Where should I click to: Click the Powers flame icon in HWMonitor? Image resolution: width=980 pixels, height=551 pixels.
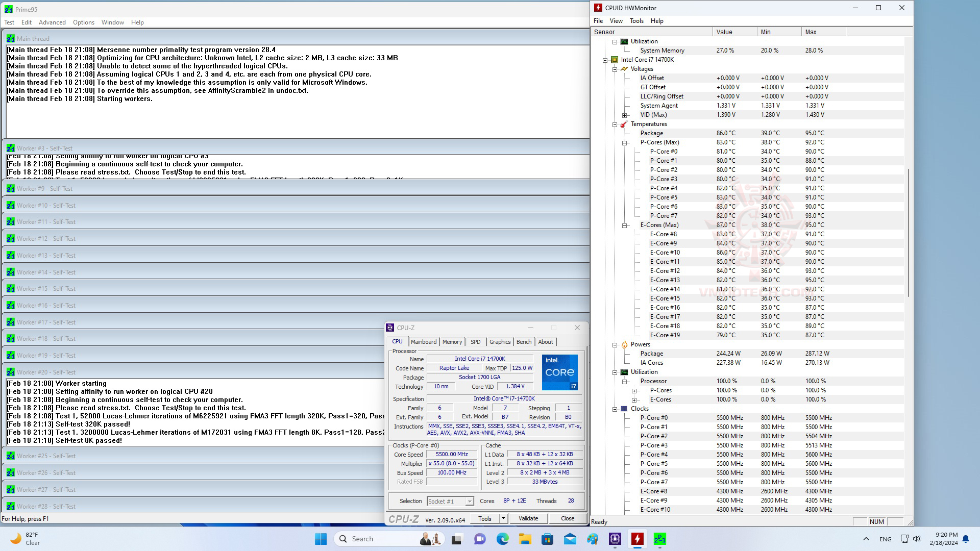624,345
